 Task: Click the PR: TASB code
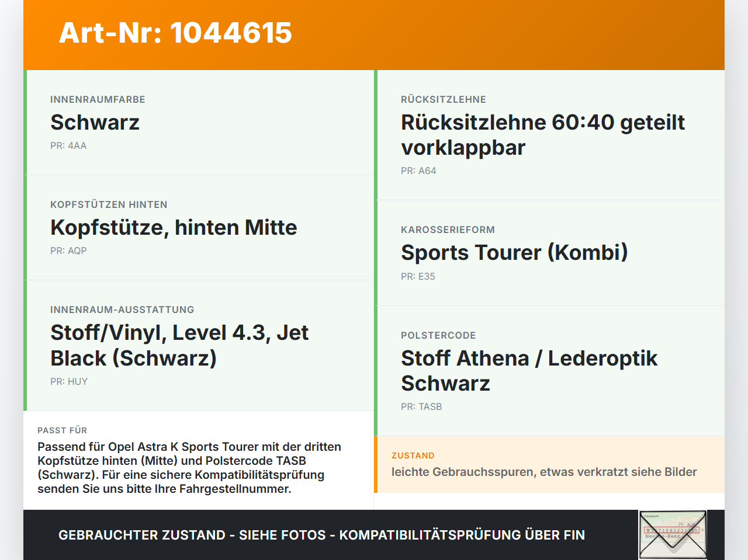click(x=421, y=407)
